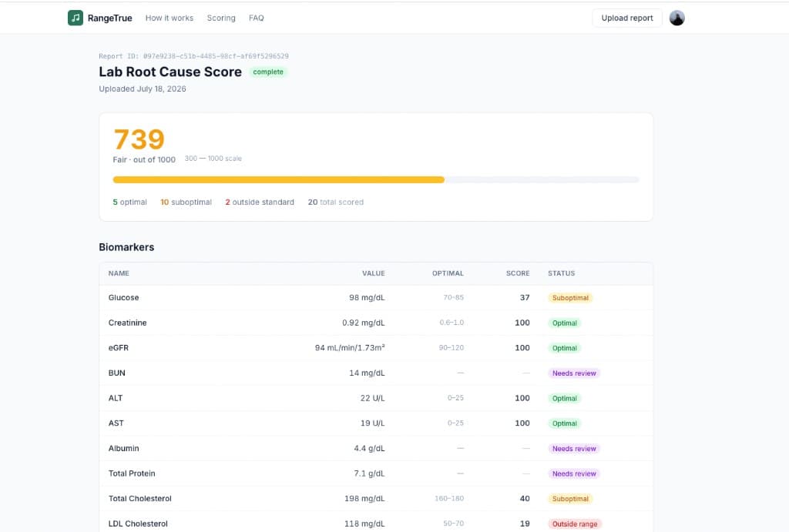Image resolution: width=789 pixels, height=532 pixels.
Task: Click the 300 — 1000 scale label
Action: coord(213,159)
